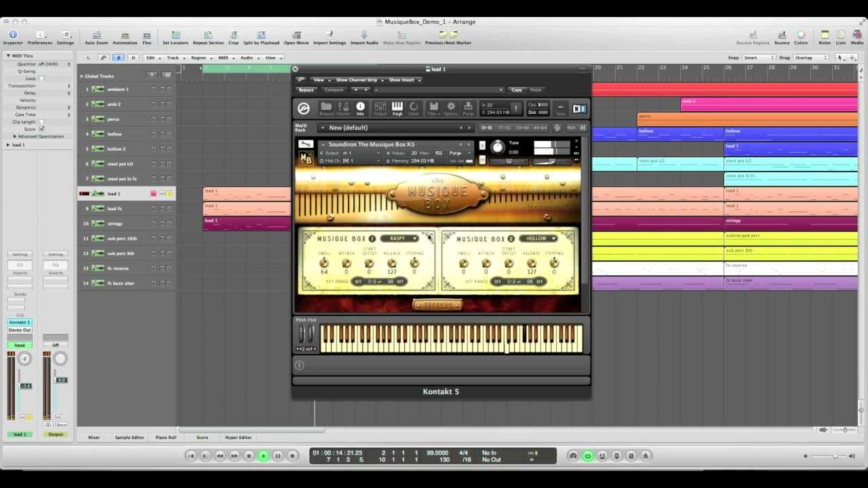Click the Crop toolbar icon
Screen dimensions: 868x488
coord(233,38)
